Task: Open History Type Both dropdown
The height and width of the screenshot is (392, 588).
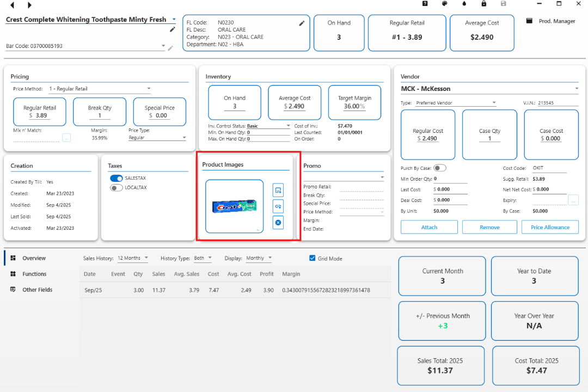Action: tap(203, 258)
